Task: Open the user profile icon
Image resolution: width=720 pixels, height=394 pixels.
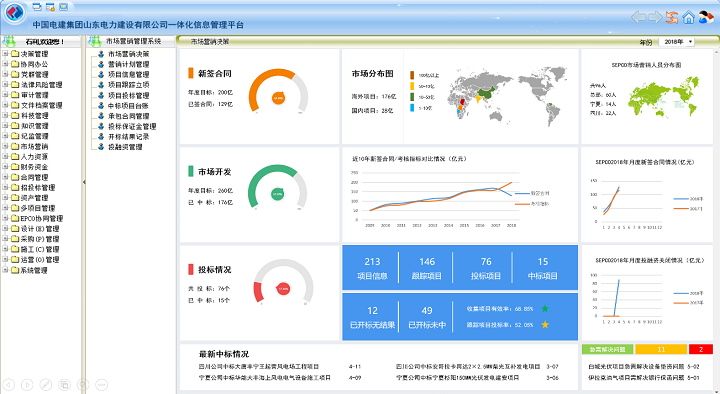Action: (706, 17)
